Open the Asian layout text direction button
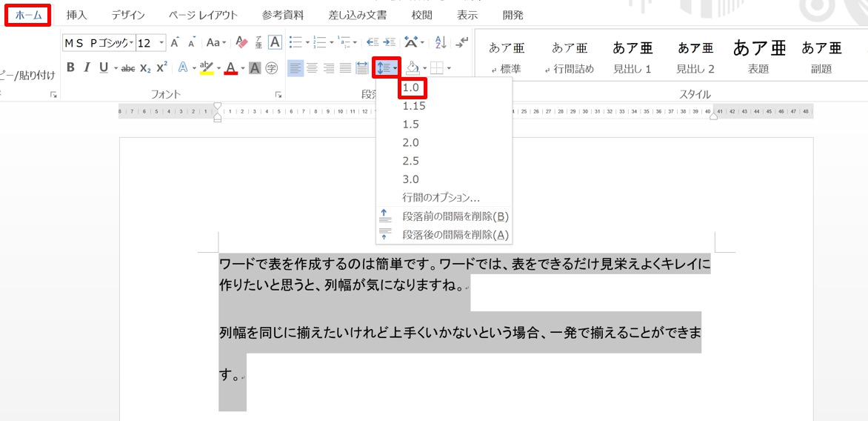The image size is (868, 421). pos(411,42)
